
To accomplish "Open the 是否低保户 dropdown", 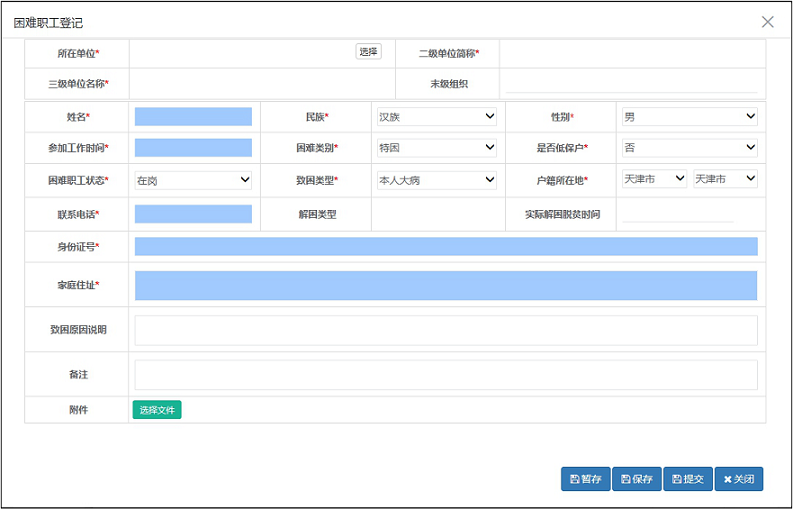I will (688, 148).
